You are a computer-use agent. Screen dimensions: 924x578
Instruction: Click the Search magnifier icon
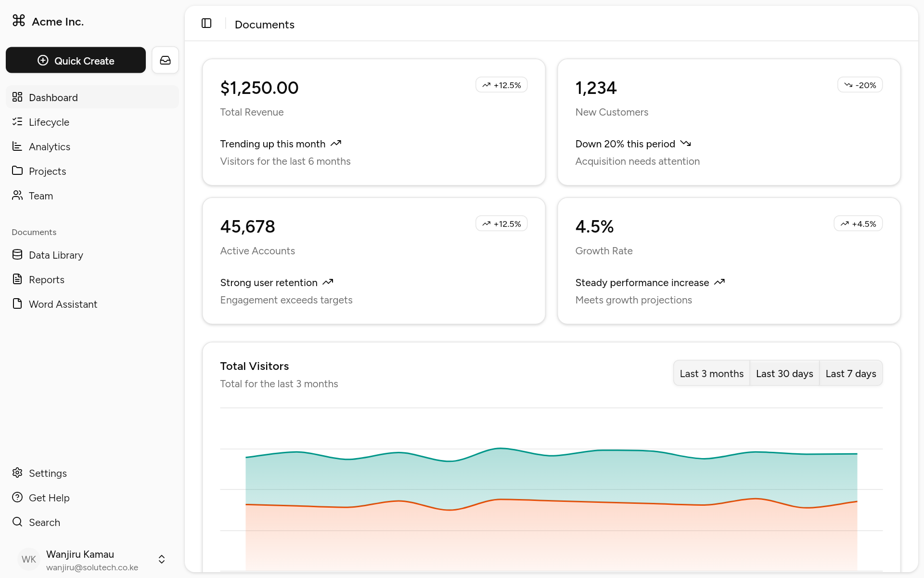click(x=17, y=522)
